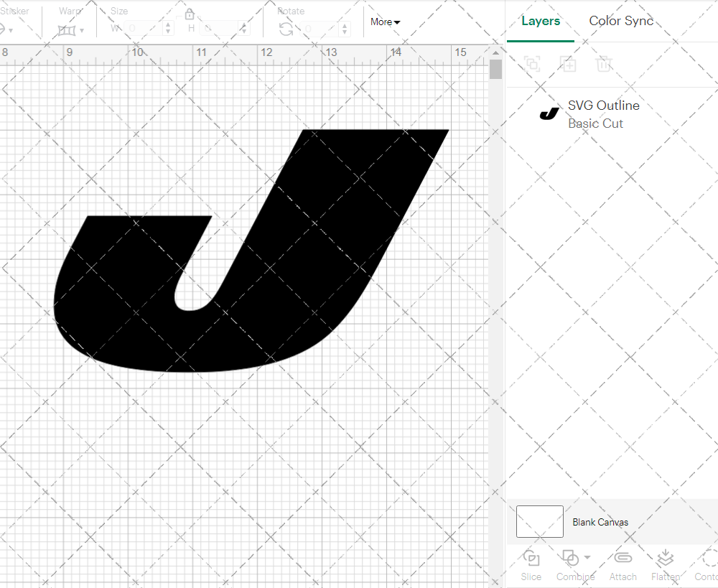Screen dimensions: 718x588
Task: Click the Rotate angle stepper arrows
Action: tap(345, 29)
